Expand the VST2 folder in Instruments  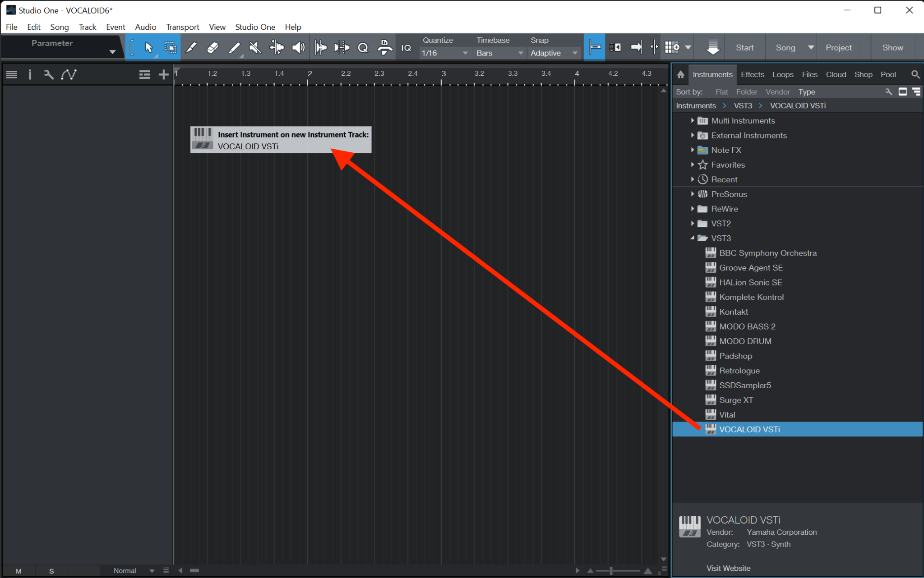coord(693,223)
